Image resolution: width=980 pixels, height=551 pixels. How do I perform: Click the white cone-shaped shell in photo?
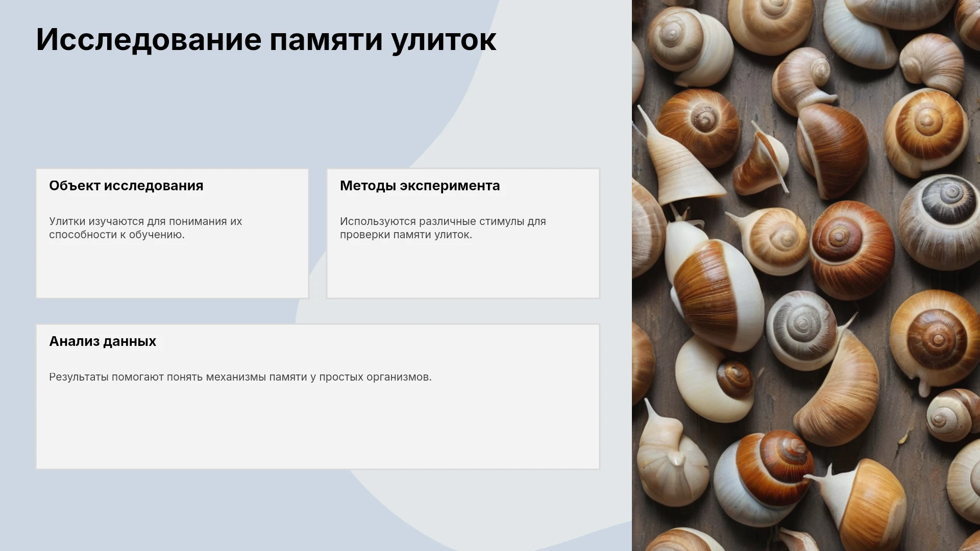tap(681, 161)
